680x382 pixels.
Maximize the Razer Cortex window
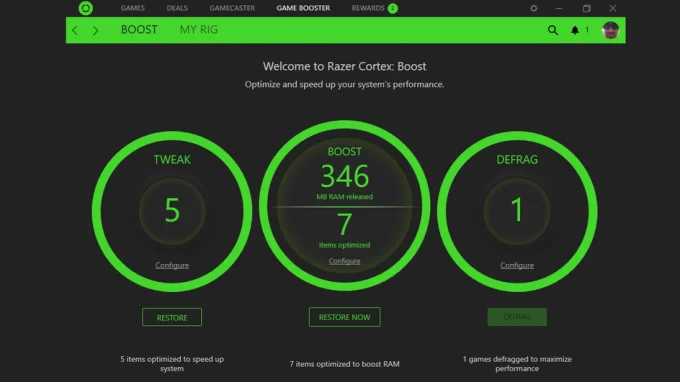[x=586, y=8]
